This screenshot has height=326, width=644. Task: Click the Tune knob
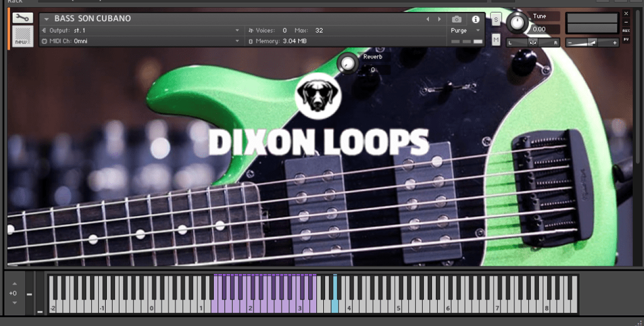point(517,23)
